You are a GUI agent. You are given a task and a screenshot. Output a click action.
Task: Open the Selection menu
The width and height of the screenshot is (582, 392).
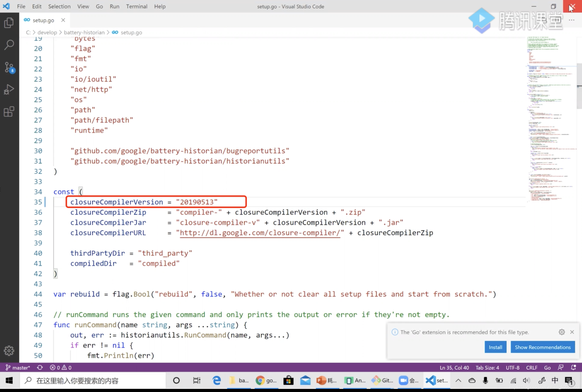[x=59, y=6]
